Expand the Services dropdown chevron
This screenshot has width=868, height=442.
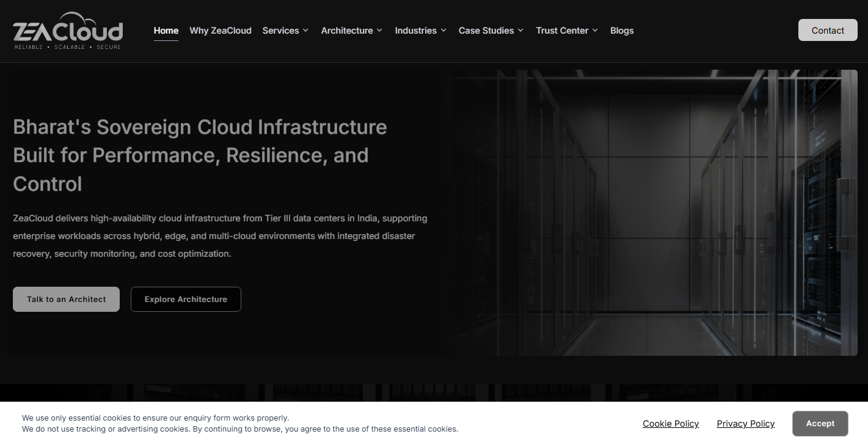click(x=305, y=31)
